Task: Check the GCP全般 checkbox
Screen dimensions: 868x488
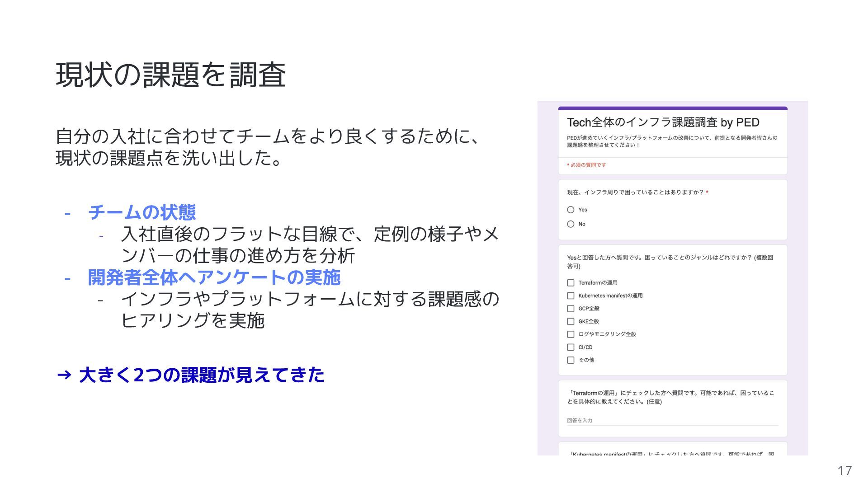Action: coord(571,309)
